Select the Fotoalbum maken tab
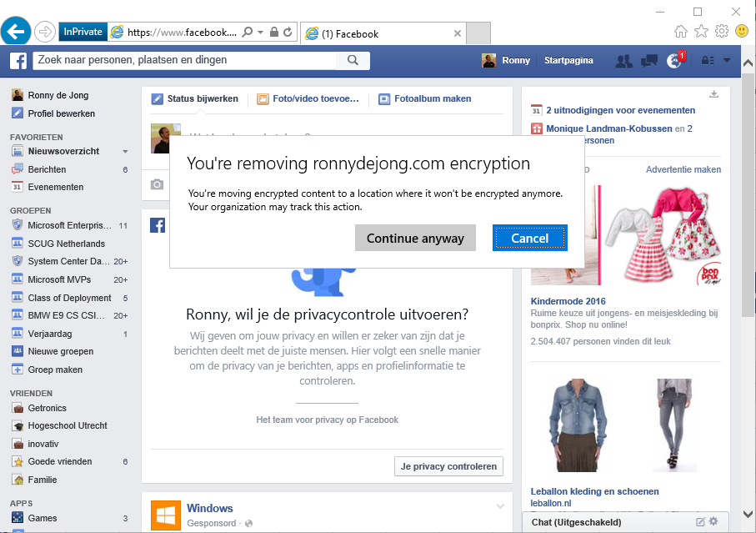Image resolution: width=756 pixels, height=533 pixels. click(425, 98)
